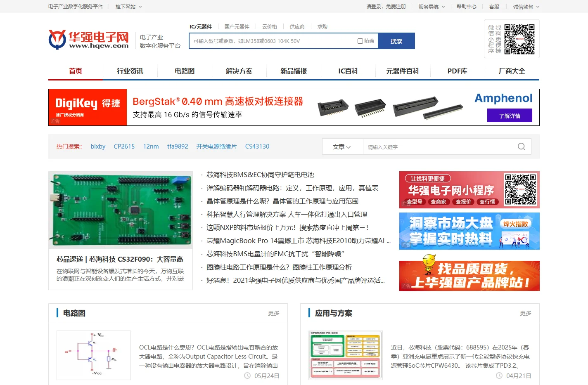Click hot search term CS43130
Image resolution: width=588 pixels, height=385 pixels.
[x=257, y=146]
